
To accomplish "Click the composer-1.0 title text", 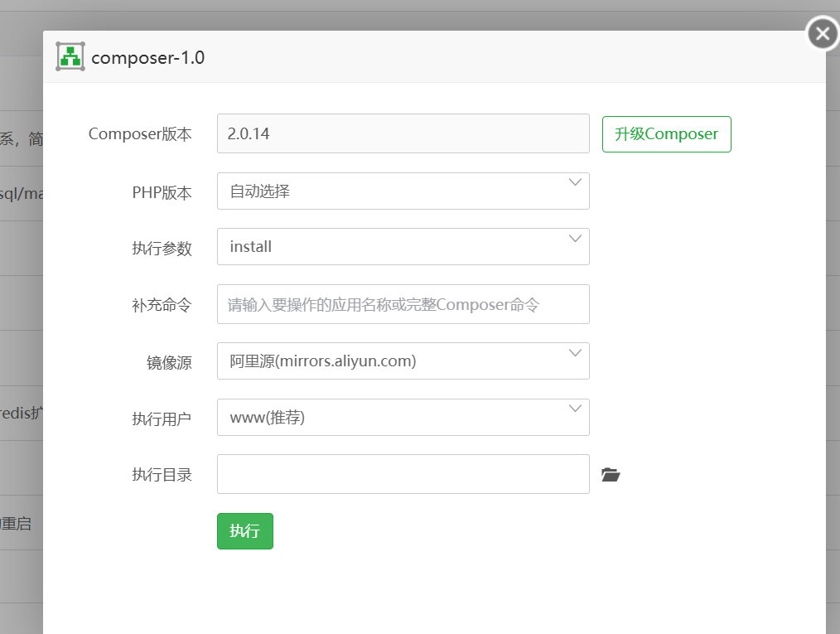I will (147, 57).
